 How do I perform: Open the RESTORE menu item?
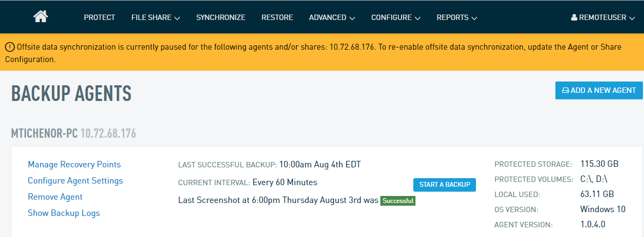point(277,17)
